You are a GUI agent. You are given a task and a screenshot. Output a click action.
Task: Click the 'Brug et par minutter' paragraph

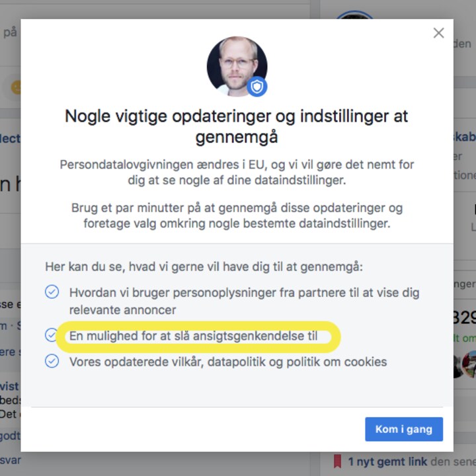[237, 216]
